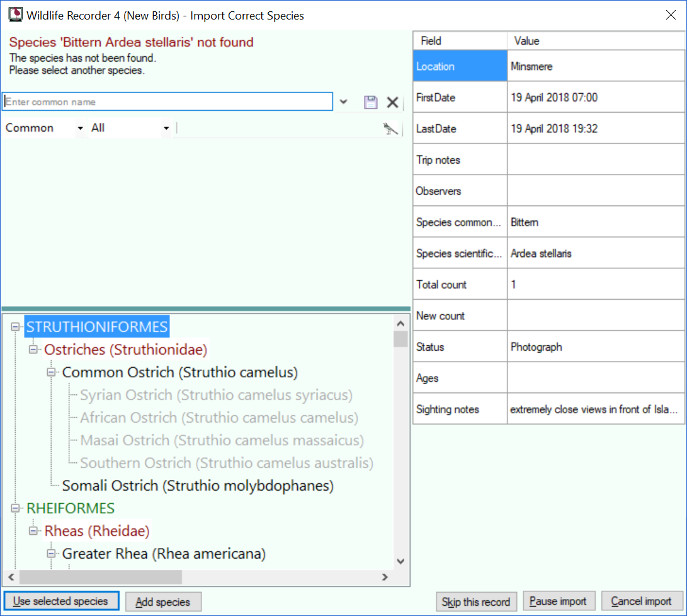Image resolution: width=687 pixels, height=616 pixels.
Task: Select the Ages field cell
Action: coord(460,378)
